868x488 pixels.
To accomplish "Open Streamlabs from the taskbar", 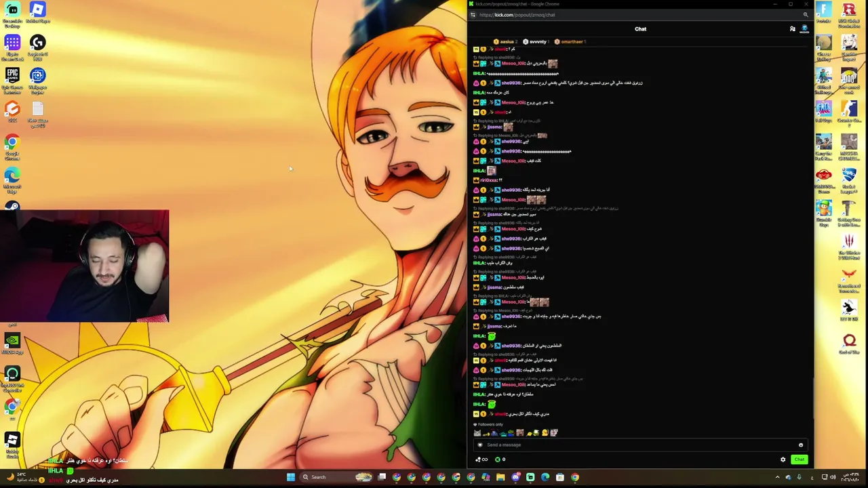I will click(530, 477).
